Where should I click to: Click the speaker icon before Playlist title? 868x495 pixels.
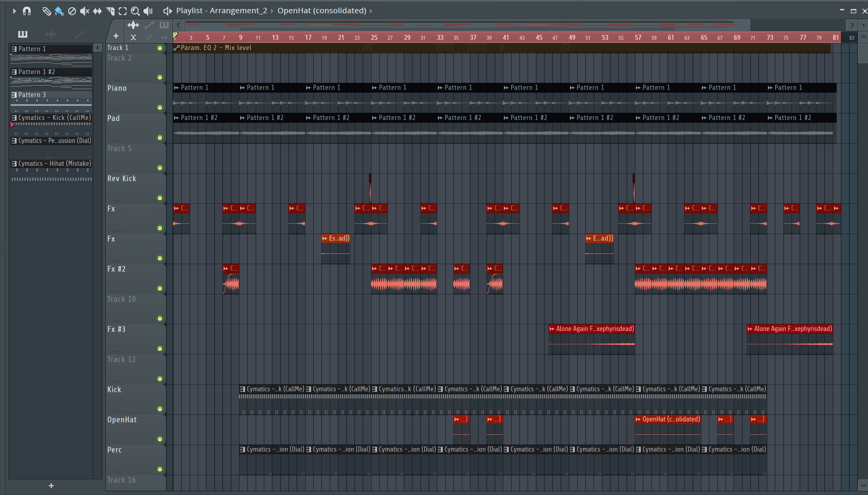167,11
